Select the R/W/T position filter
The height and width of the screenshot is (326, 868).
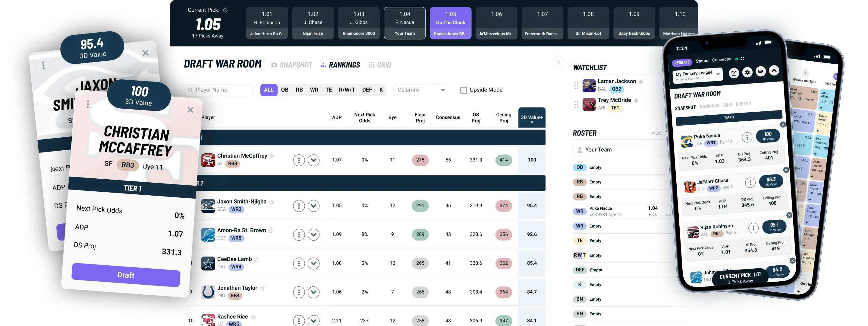coord(347,90)
